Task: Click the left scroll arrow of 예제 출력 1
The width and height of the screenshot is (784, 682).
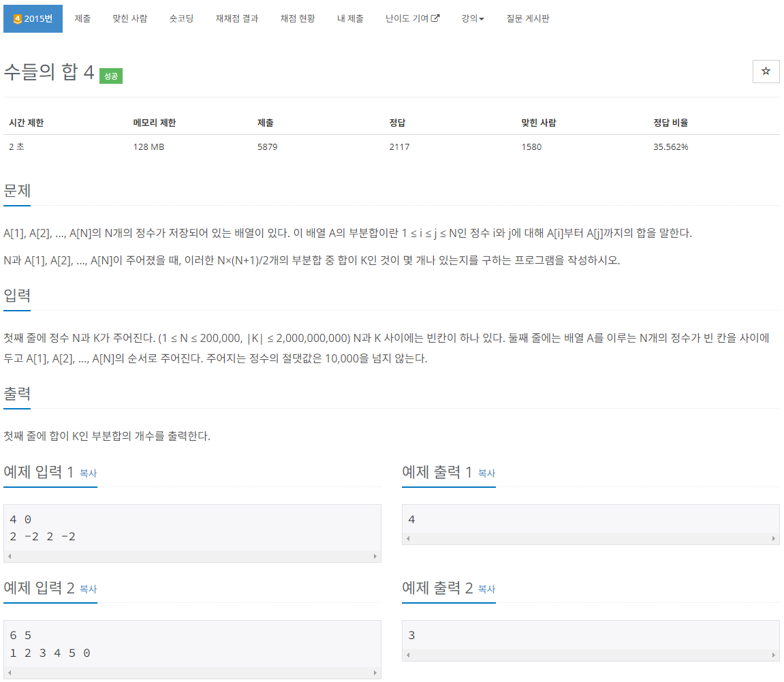Action: 408,538
